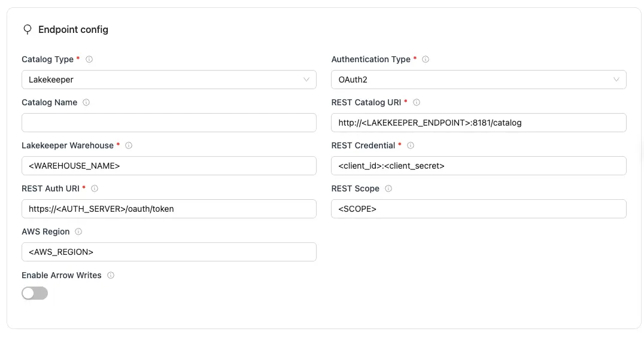This screenshot has width=644, height=338.
Task: Click the info icon next to Lakekeeper Warehouse
Action: [x=129, y=145]
